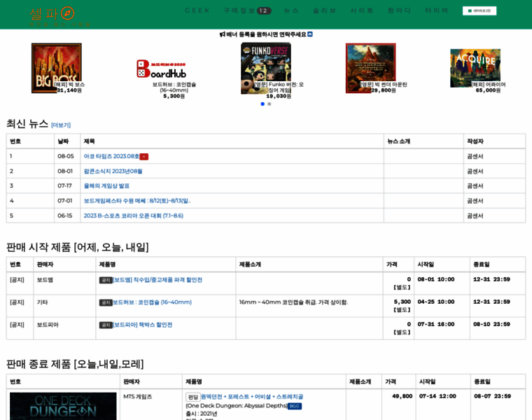532x420 pixels.
Task: Open the 보드허브 : 코인캡슐 (16~40mm) product link
Action: (152, 302)
